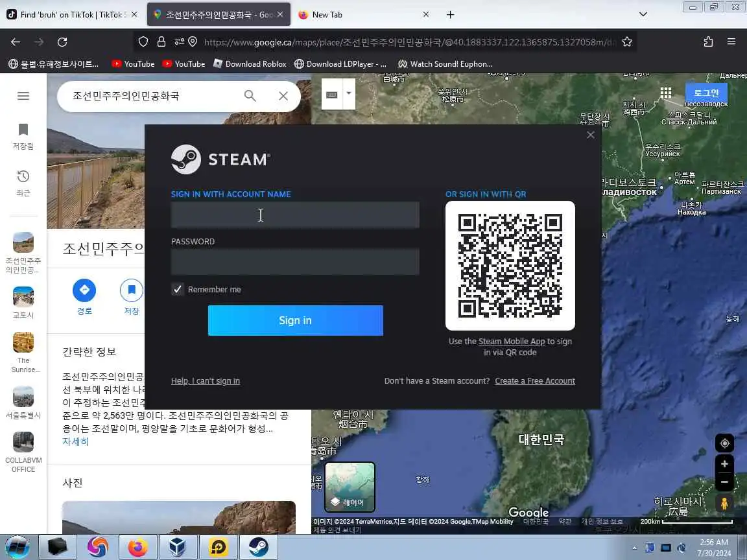Click the Windows Start button
The width and height of the screenshot is (747, 560).
(x=18, y=547)
